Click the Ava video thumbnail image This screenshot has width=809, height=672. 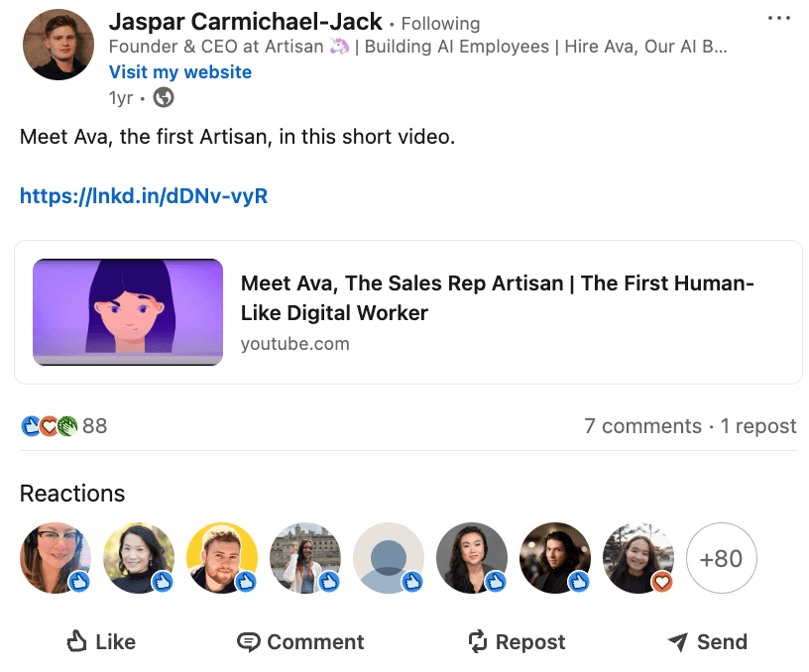pos(128,312)
